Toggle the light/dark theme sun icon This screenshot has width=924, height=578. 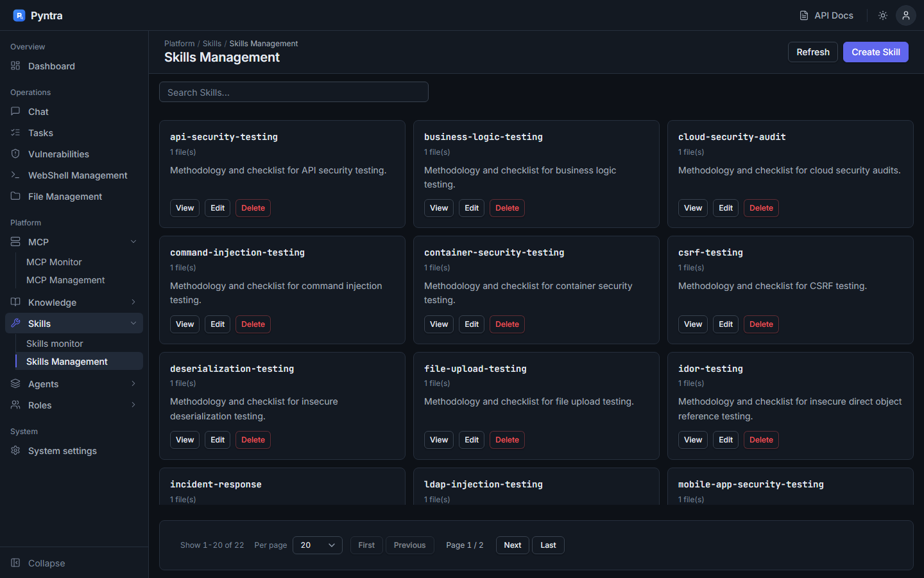click(883, 15)
